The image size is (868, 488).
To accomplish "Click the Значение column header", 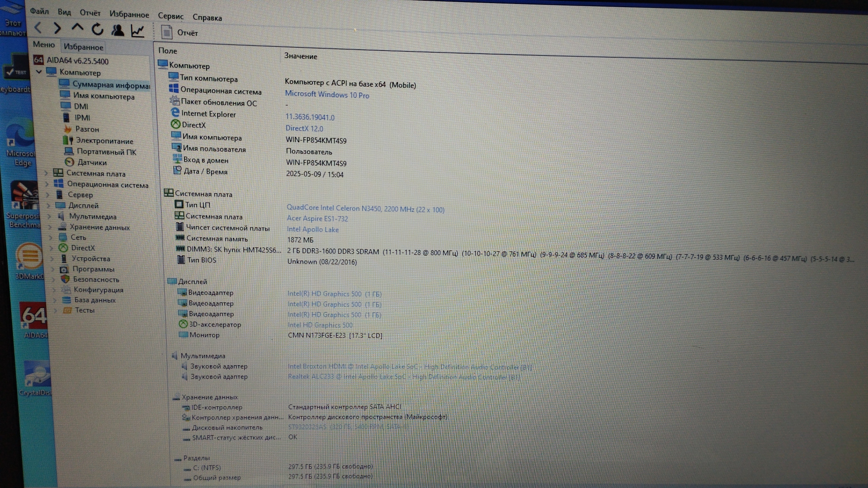I will pos(301,56).
